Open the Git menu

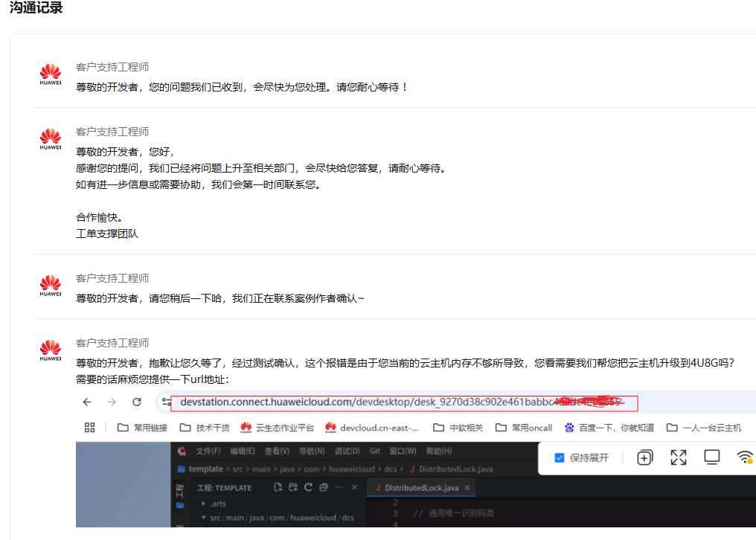click(374, 451)
